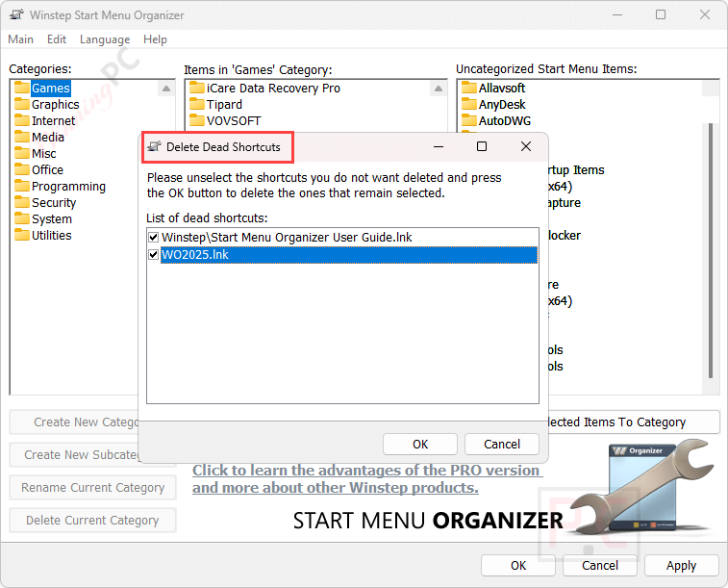Click the Delete Dead Shortcuts dialog title icon
This screenshot has width=728, height=588.
coord(154,146)
